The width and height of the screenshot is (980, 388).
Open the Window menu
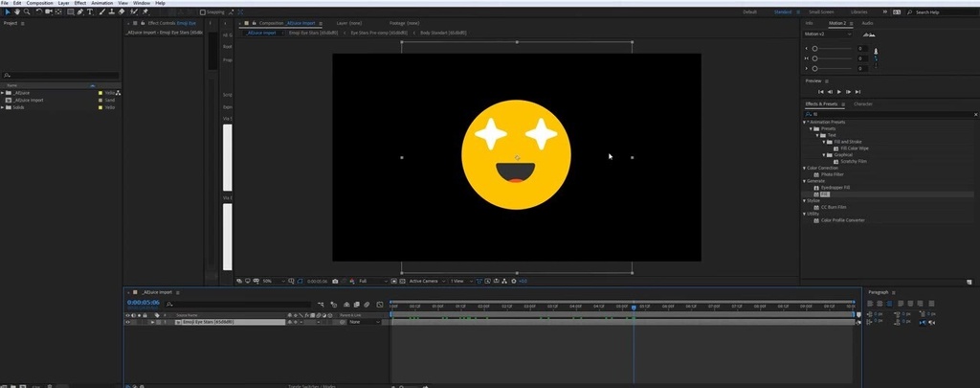click(142, 3)
